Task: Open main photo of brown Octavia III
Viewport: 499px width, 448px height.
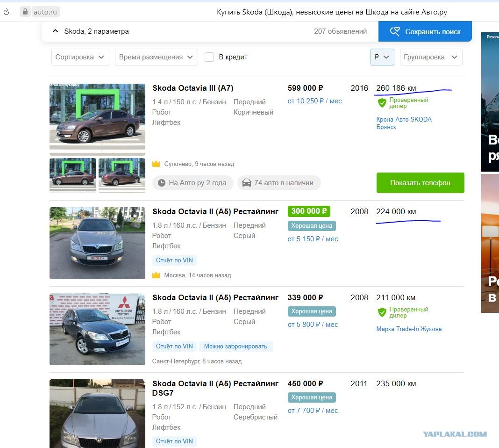Action: 97,119
